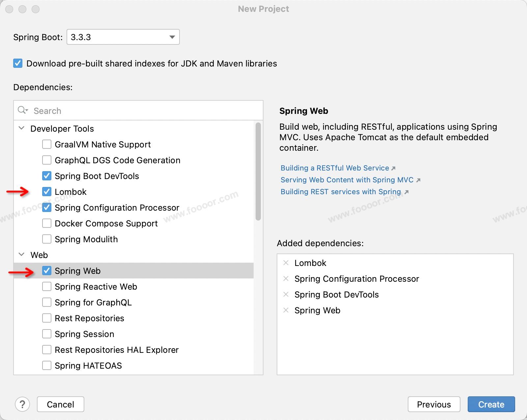
Task: Enable GraalVM Native Support checkbox
Action: coord(47,144)
